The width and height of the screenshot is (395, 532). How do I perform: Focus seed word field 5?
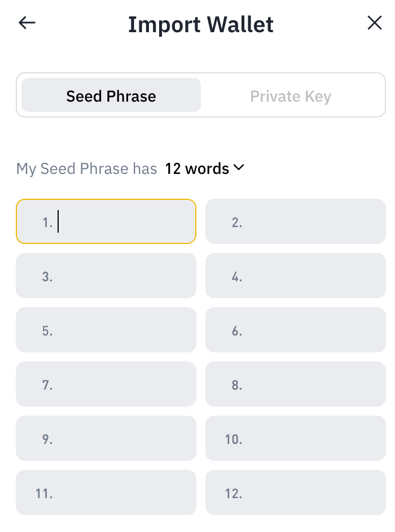pyautogui.click(x=106, y=330)
